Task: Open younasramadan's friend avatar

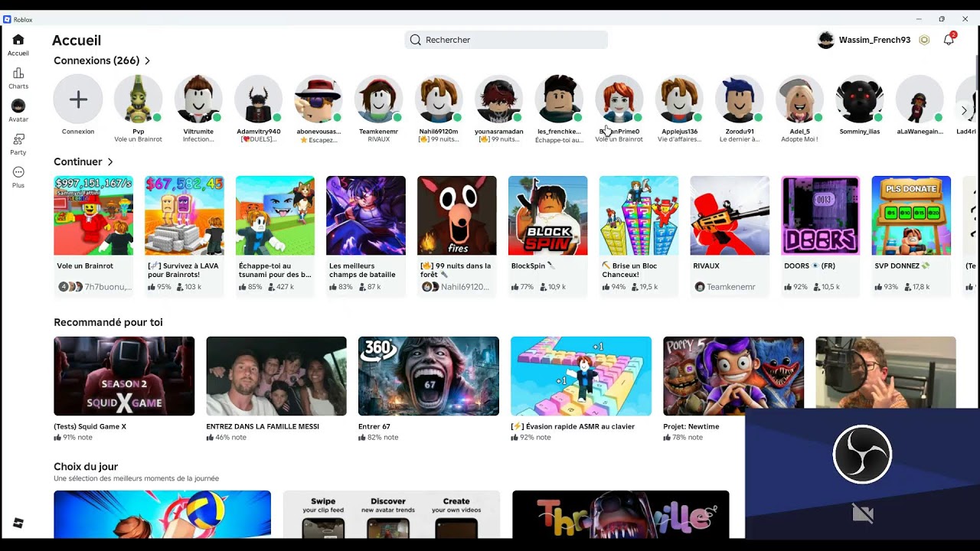Action: pos(499,99)
